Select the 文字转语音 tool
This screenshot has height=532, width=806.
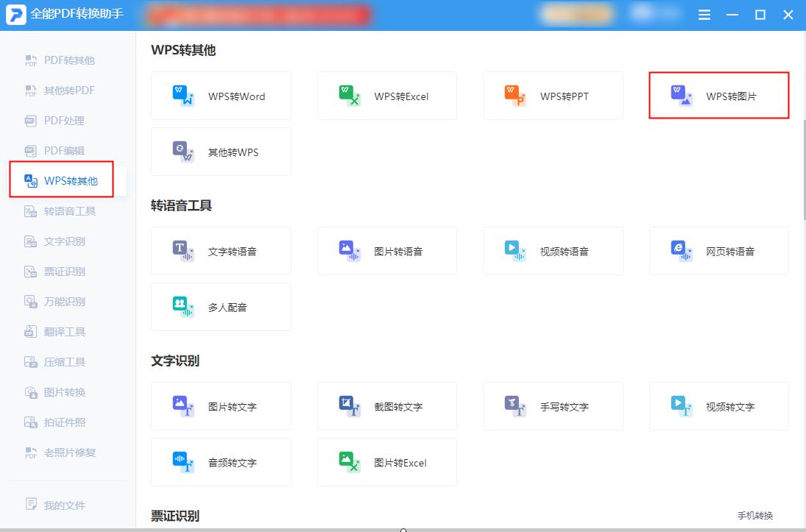pos(221,250)
